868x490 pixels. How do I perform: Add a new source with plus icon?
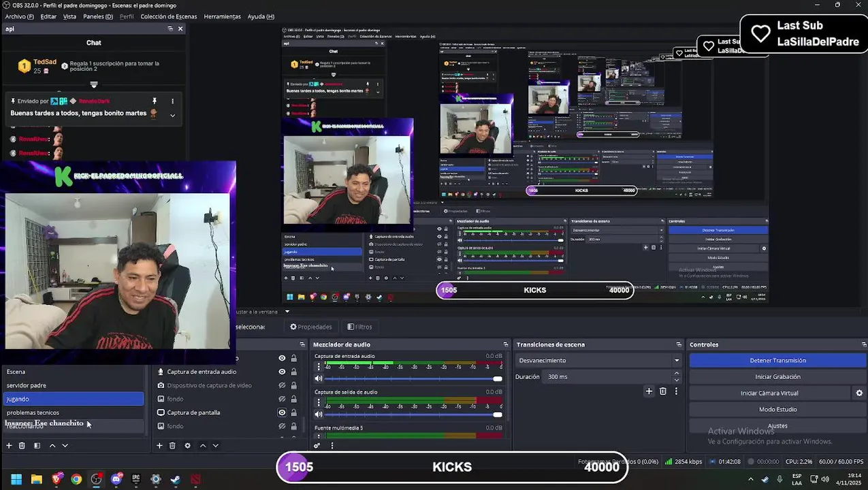[x=159, y=446]
